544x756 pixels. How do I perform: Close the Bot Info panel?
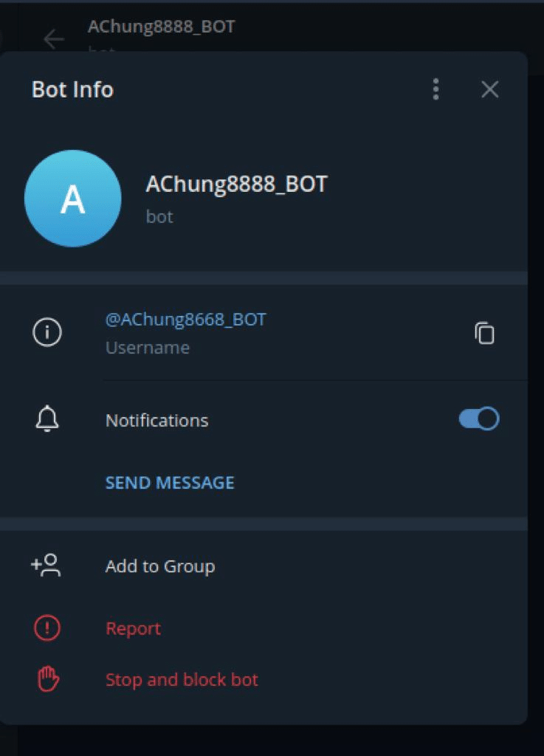[x=489, y=89]
